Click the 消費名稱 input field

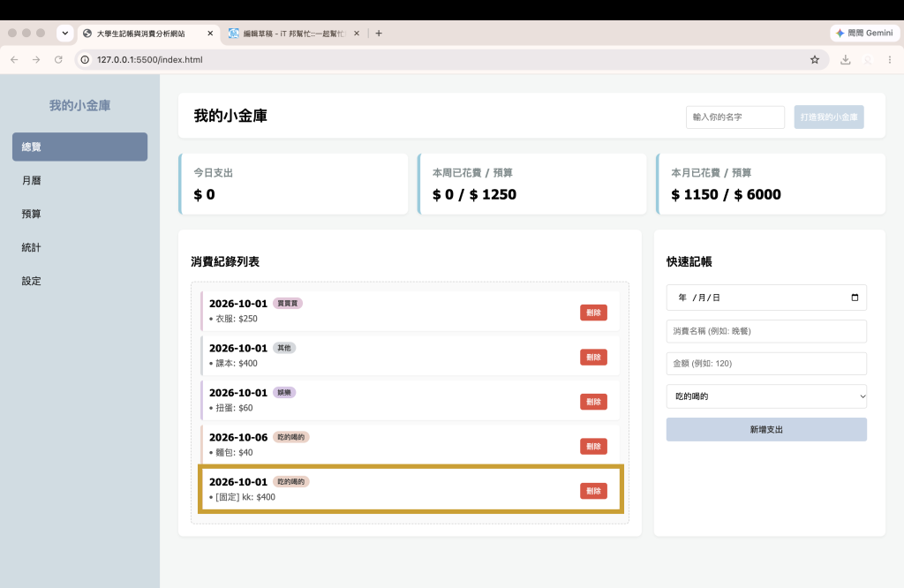766,331
